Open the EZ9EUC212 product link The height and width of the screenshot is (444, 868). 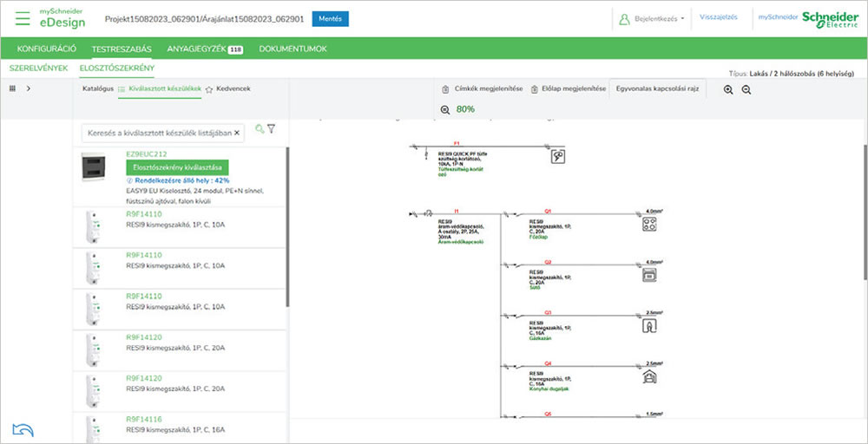[x=147, y=154]
